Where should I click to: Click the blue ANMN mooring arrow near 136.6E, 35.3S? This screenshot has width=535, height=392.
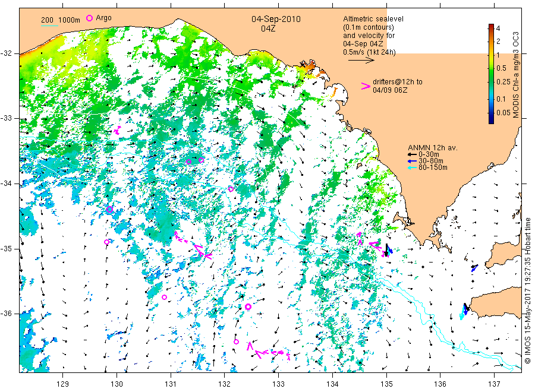[474, 268]
